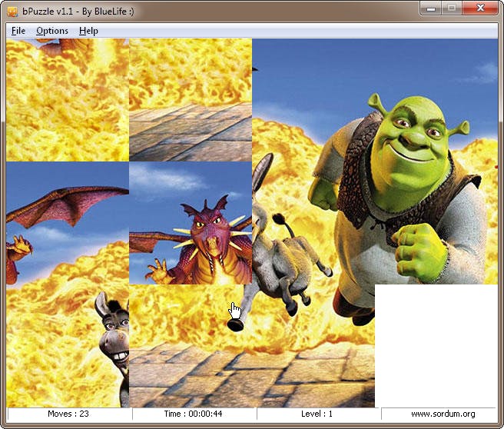The width and height of the screenshot is (504, 429).
Task: Open the Help menu
Action: click(x=88, y=31)
